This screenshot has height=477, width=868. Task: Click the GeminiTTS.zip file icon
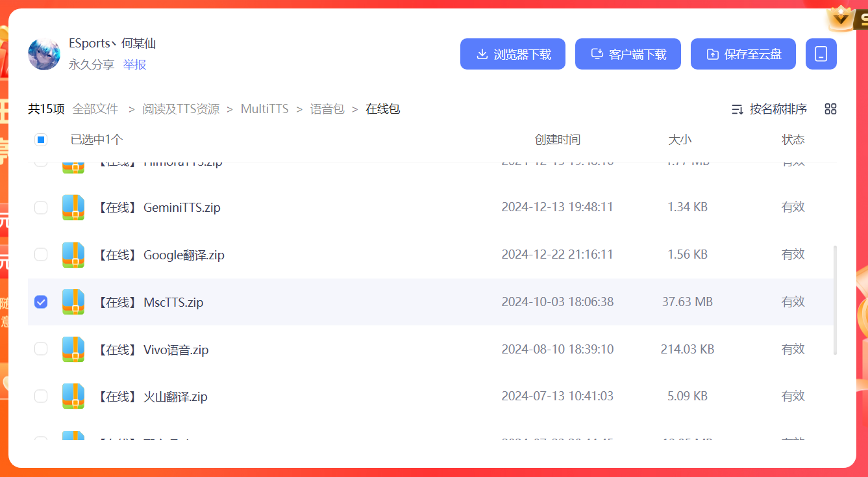pyautogui.click(x=73, y=207)
